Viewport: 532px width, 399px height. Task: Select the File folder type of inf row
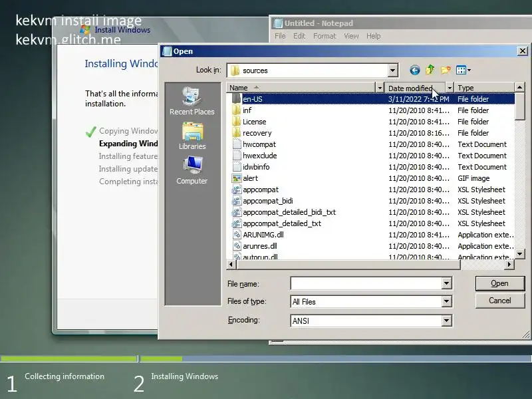(473, 110)
